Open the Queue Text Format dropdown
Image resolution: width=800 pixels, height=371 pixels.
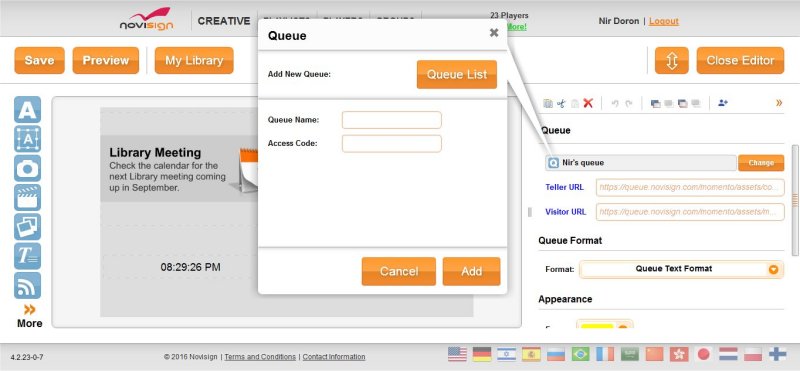click(x=681, y=269)
